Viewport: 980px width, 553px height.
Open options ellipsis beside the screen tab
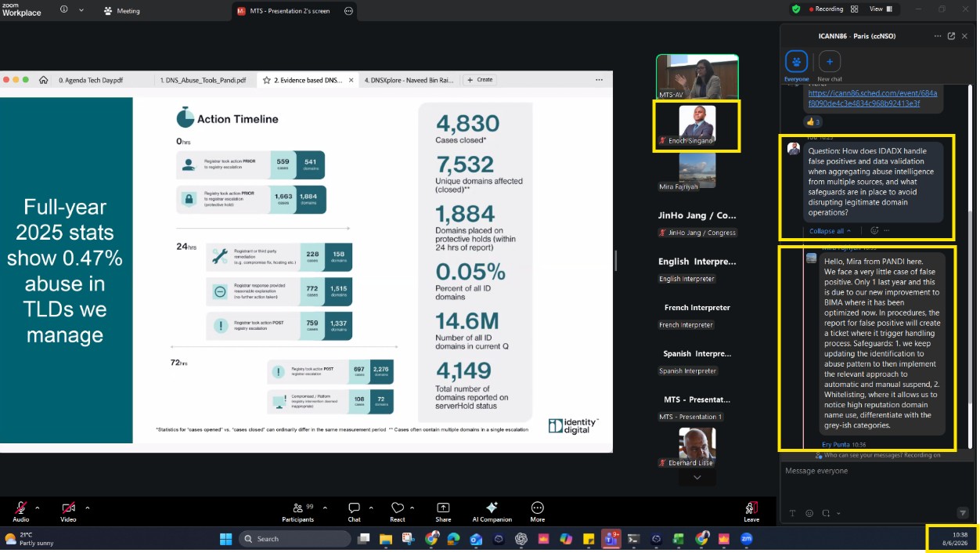pyautogui.click(x=348, y=11)
